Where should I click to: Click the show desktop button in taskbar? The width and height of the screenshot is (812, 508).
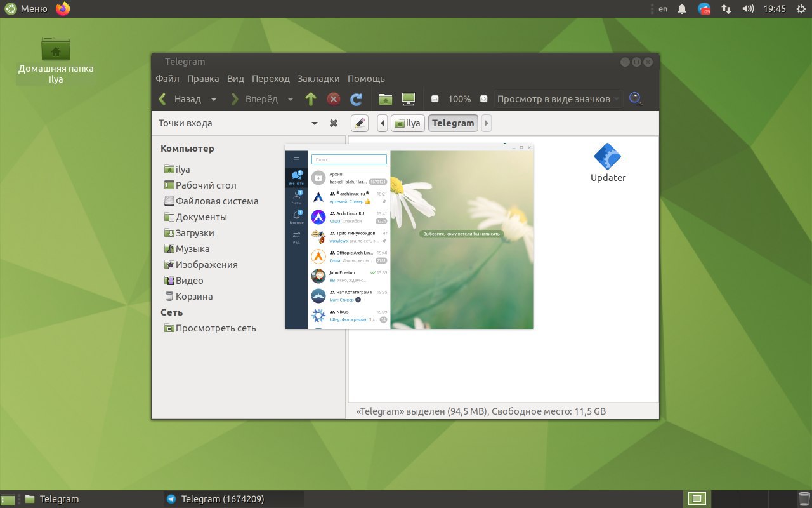click(8, 500)
